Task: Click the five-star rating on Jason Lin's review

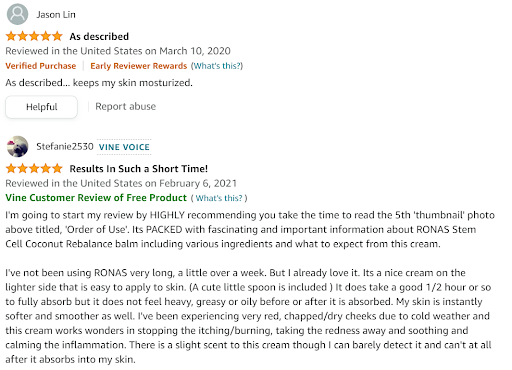Action: click(34, 36)
